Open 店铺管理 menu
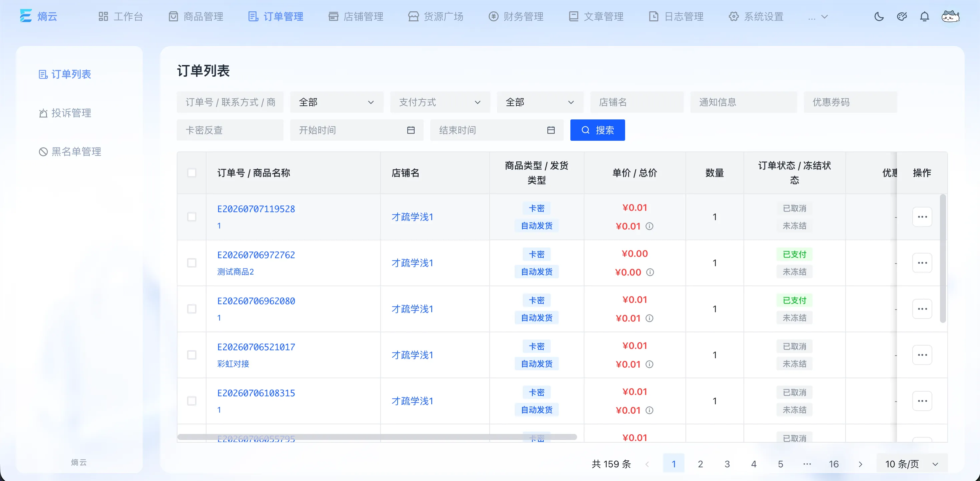The height and width of the screenshot is (481, 980). click(356, 17)
